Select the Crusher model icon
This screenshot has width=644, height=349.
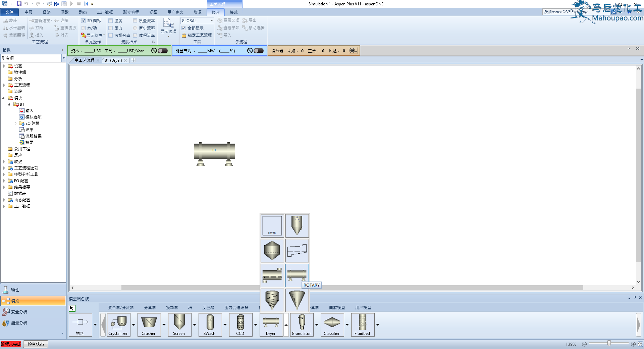(149, 325)
